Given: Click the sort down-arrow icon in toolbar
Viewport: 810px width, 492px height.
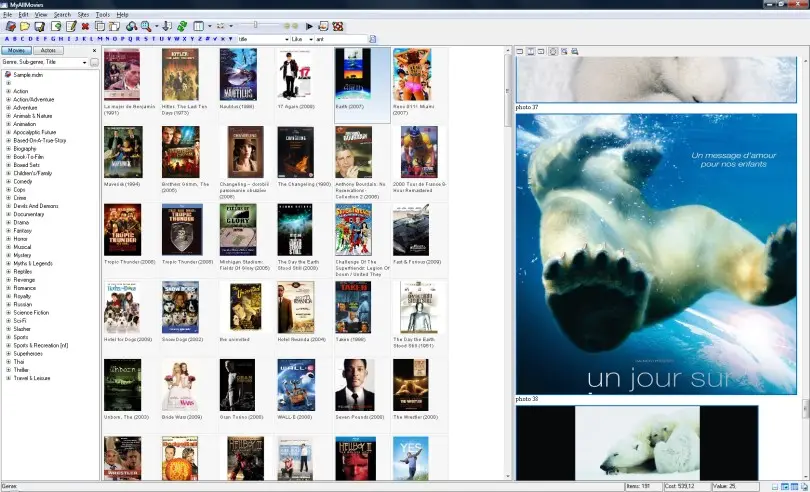Looking at the screenshot, I should click(x=167, y=26).
